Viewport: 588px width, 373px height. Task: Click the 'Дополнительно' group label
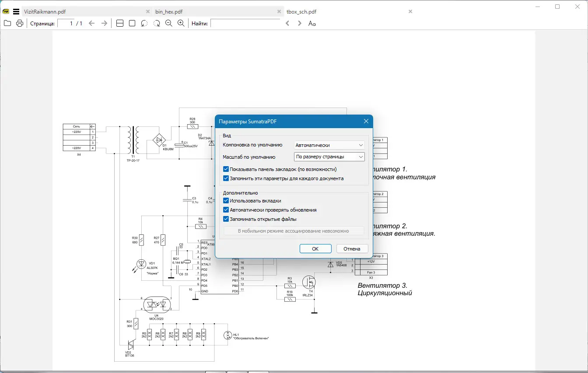pos(240,193)
